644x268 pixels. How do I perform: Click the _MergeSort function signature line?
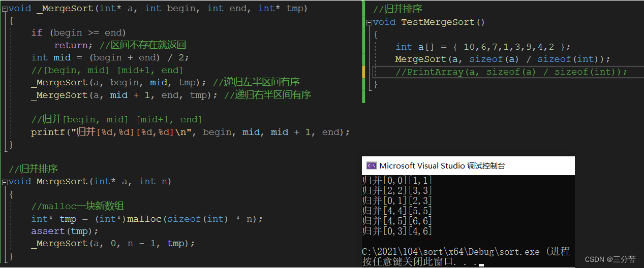click(158, 8)
